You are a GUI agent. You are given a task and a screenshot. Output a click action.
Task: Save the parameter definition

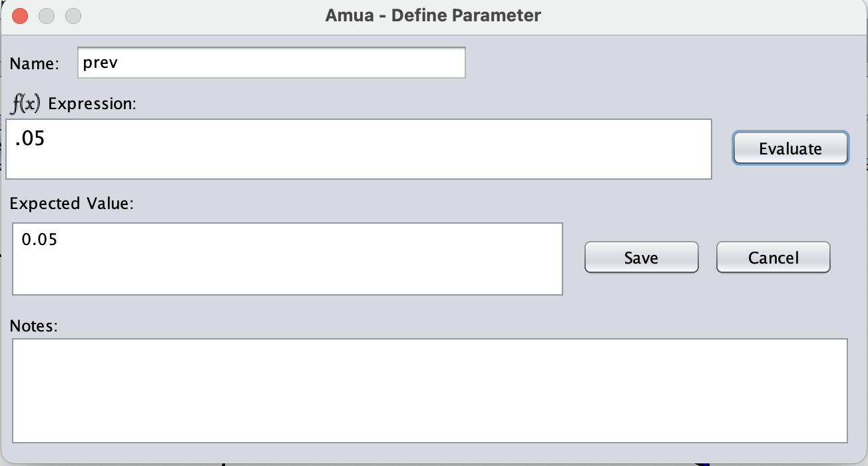pyautogui.click(x=641, y=258)
